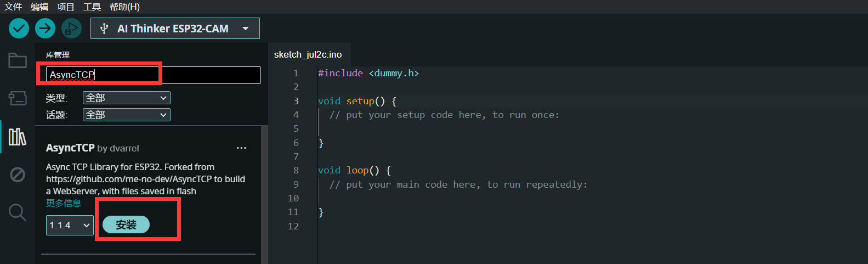This screenshot has height=264, width=868.
Task: Click the AsyncTCP library search field
Action: click(153, 75)
